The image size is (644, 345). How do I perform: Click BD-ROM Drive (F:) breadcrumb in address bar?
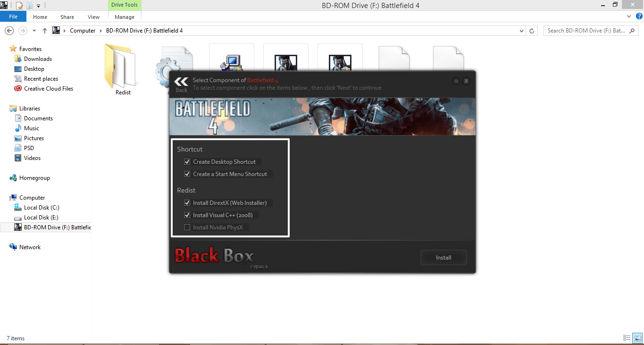(x=145, y=31)
